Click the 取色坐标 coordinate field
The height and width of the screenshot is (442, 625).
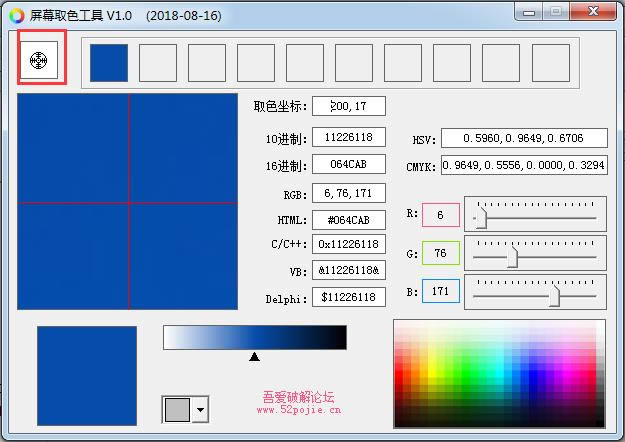[348, 106]
